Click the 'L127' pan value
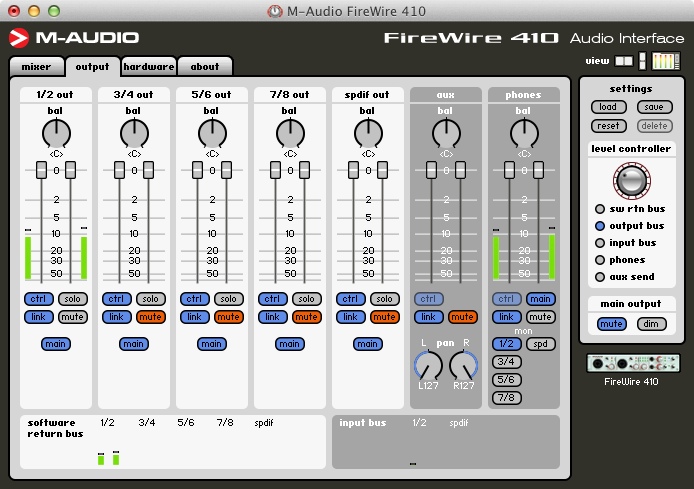Screen dimensions: 694x489 428,386
